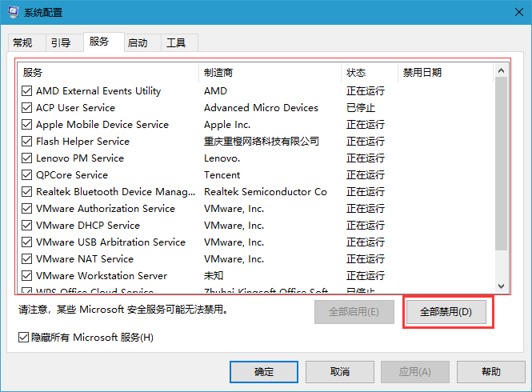Click the scrollbar up arrow in service list
The height and width of the screenshot is (392, 532).
point(501,72)
